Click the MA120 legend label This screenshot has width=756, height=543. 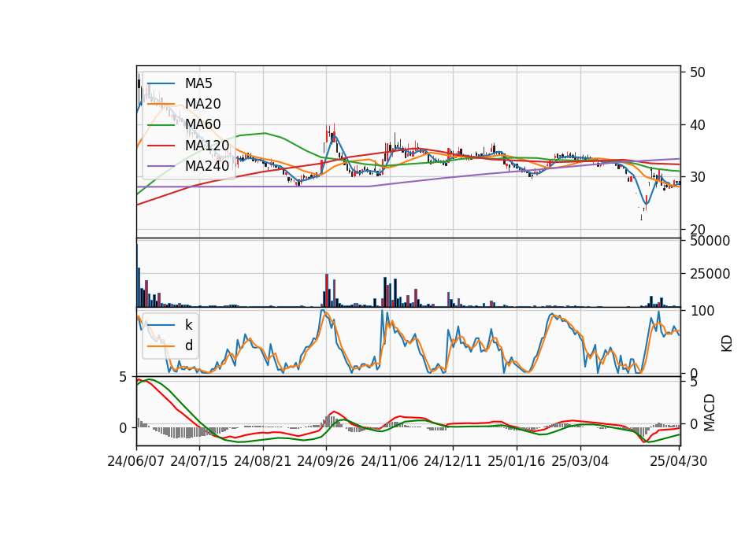click(x=207, y=145)
